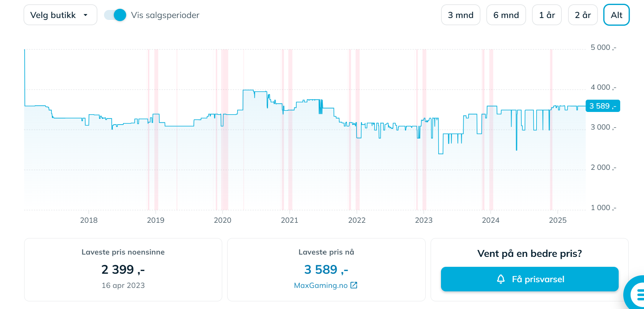Viewport: 644px width, 309px height.
Task: Click the external link icon beside MaxGaming.no
Action: [x=354, y=285]
